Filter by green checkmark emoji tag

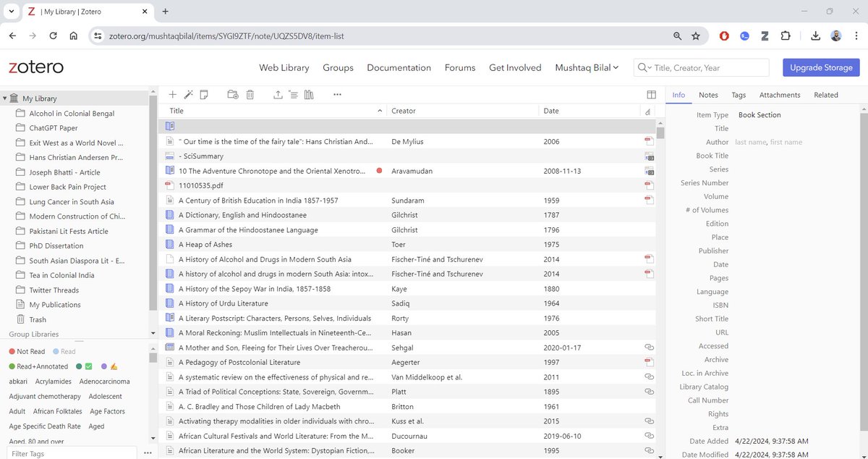pos(84,366)
